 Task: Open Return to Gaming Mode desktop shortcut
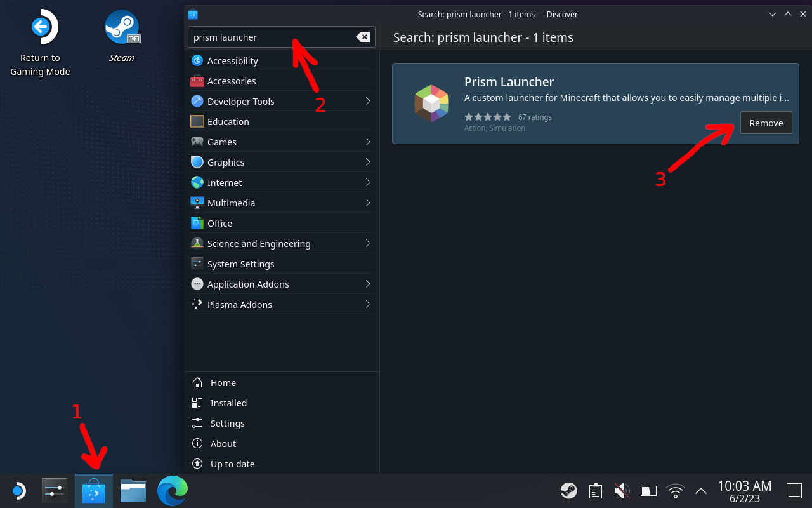tap(40, 43)
